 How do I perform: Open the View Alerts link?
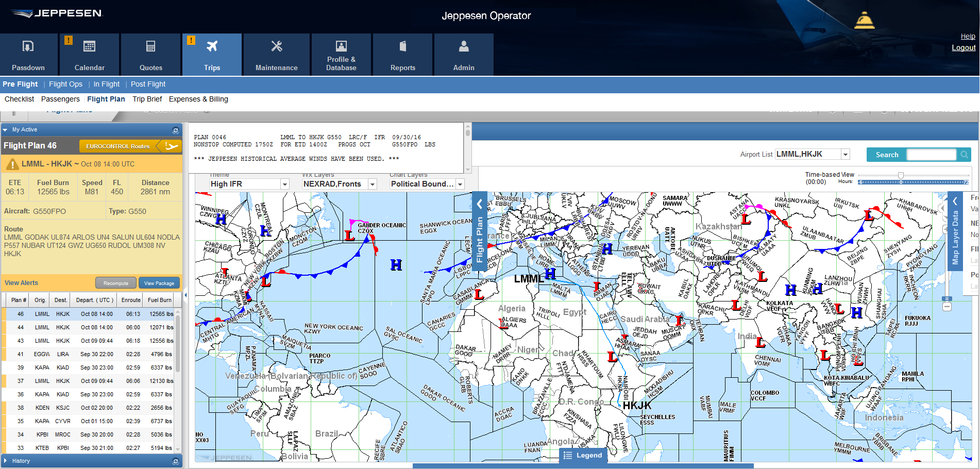click(x=21, y=283)
